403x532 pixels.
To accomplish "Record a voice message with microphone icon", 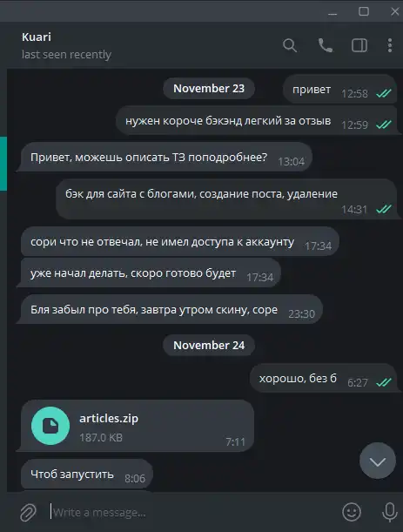I will pyautogui.click(x=390, y=512).
